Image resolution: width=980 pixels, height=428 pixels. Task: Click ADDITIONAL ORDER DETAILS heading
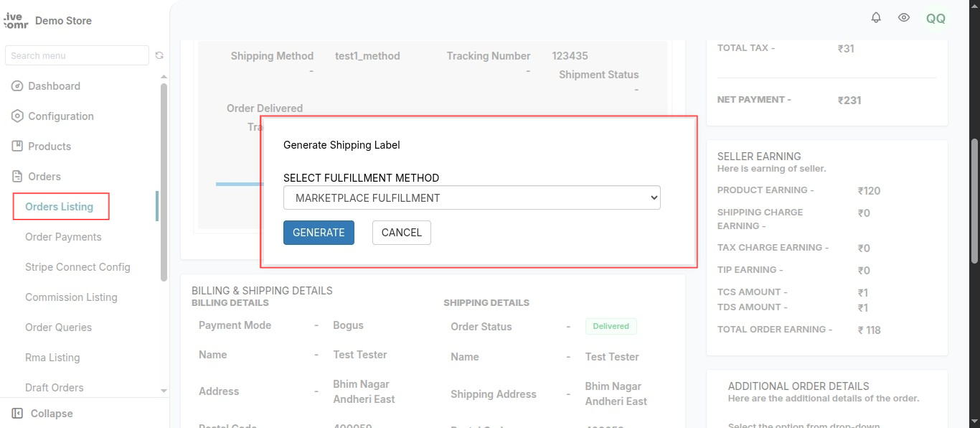point(798,386)
